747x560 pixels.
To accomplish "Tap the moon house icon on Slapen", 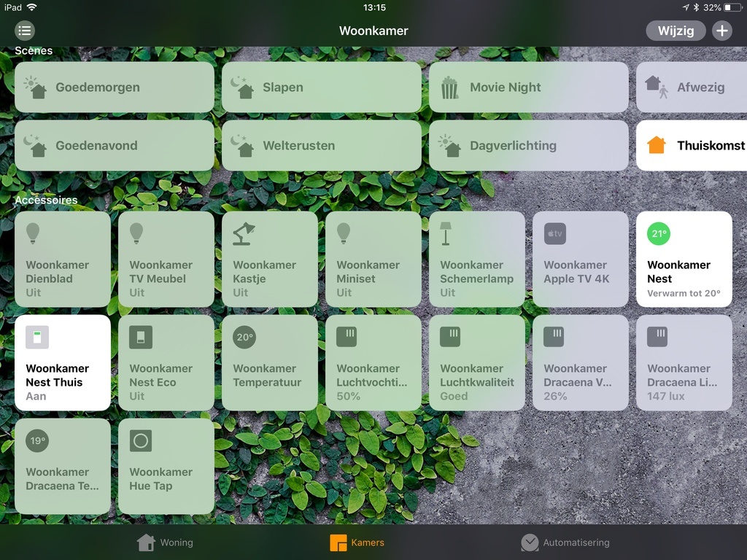I will pyautogui.click(x=242, y=87).
